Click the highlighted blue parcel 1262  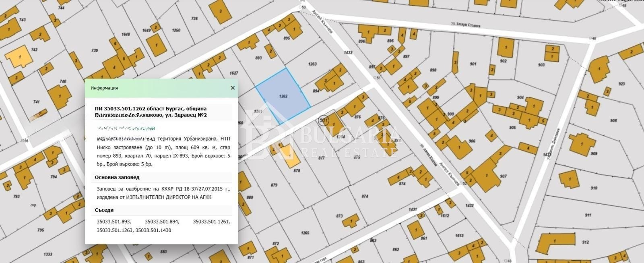pos(283,96)
